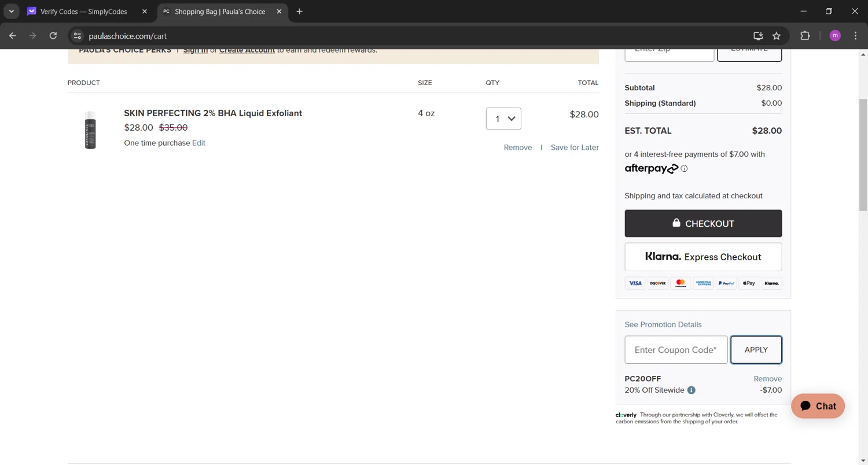The image size is (868, 465).
Task: Click the PC20OFF coupon code text
Action: 643,379
